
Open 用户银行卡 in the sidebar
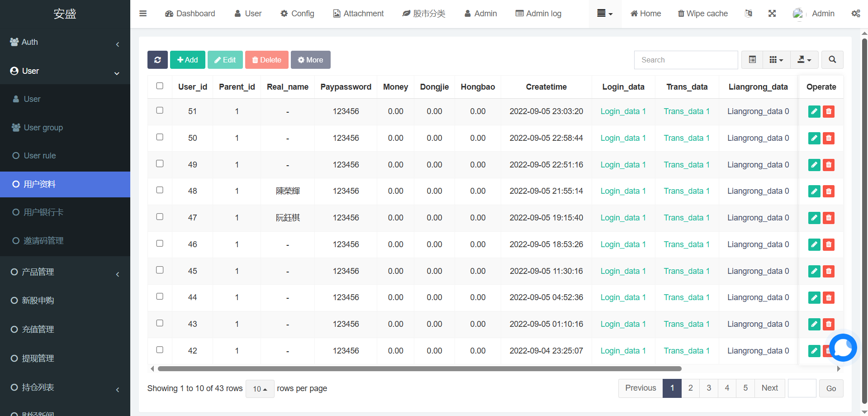click(x=43, y=212)
